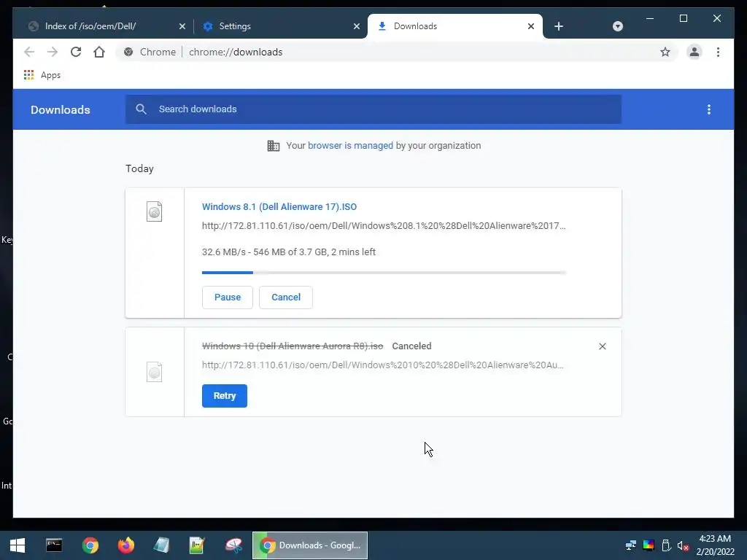Click the Windows 8.1 ISO file icon
Viewport: 747px width, 560px height.
[155, 211]
